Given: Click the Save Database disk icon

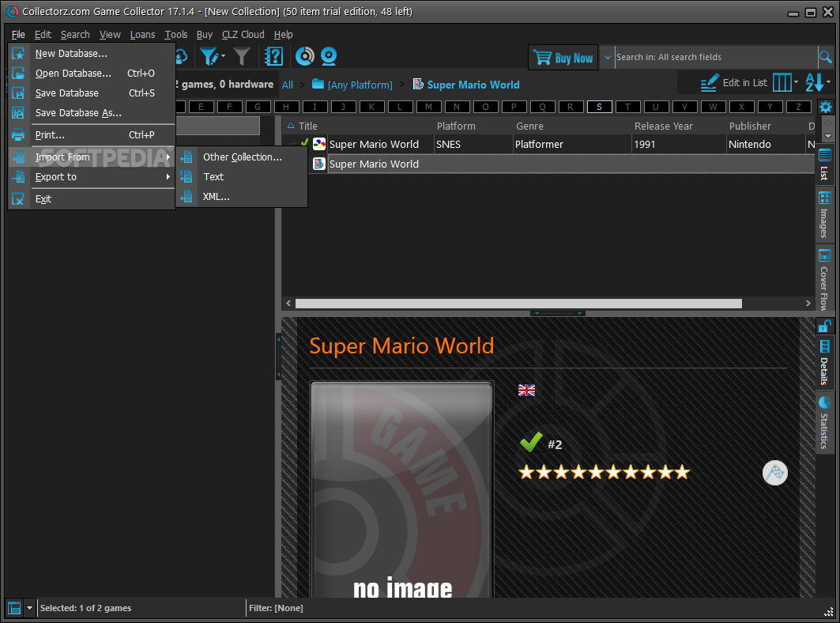Looking at the screenshot, I should 18,93.
